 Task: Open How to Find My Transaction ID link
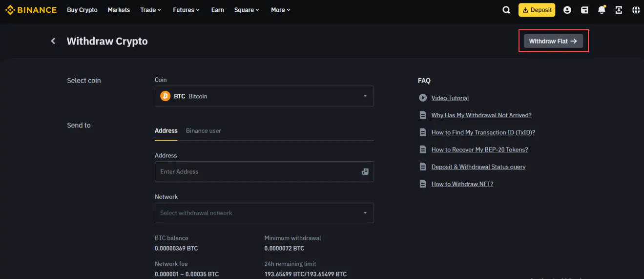coord(483,132)
